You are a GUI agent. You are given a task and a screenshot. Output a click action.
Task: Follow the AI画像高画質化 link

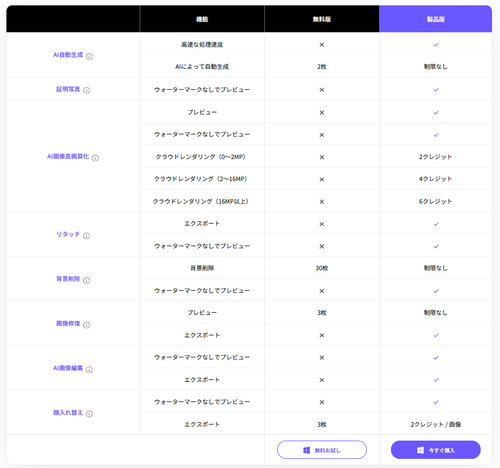point(68,156)
